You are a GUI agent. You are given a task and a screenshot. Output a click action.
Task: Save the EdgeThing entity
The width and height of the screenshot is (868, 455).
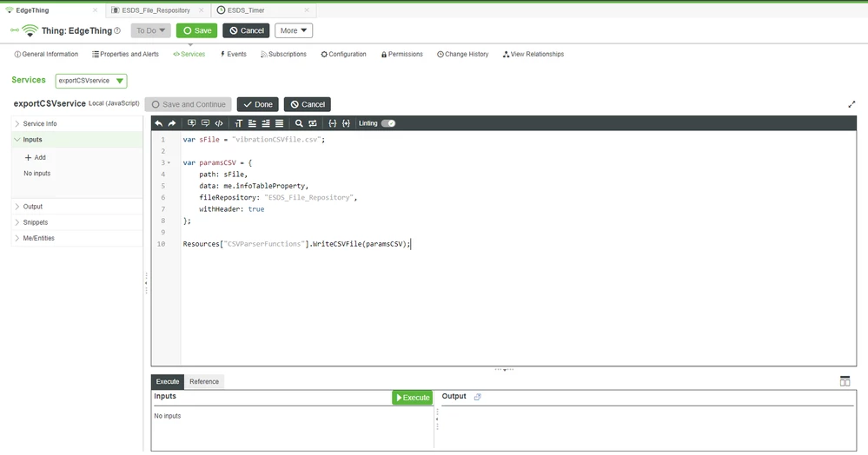pyautogui.click(x=197, y=30)
